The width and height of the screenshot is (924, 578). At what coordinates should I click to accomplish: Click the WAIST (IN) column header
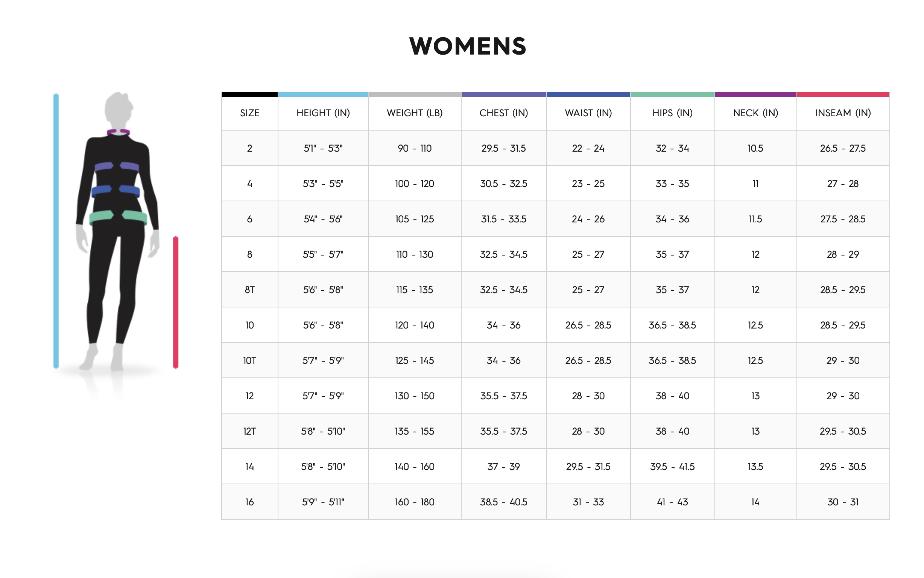tap(588, 113)
